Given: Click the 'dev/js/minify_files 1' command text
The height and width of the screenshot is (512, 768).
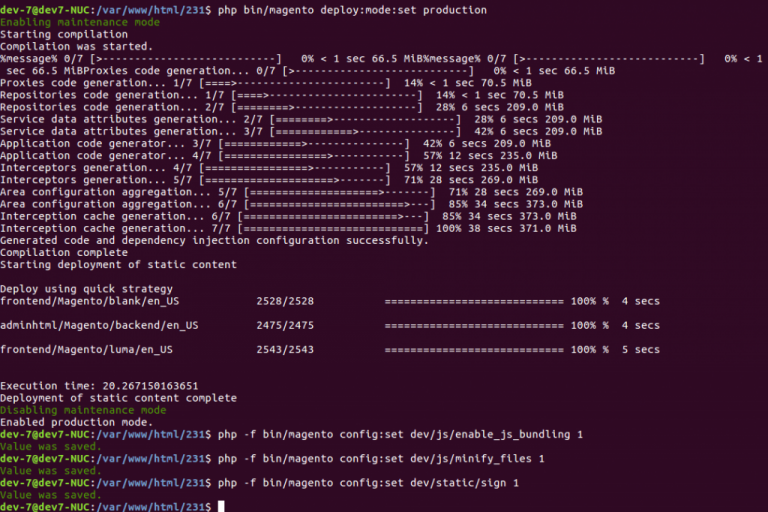Looking at the screenshot, I should [477, 459].
